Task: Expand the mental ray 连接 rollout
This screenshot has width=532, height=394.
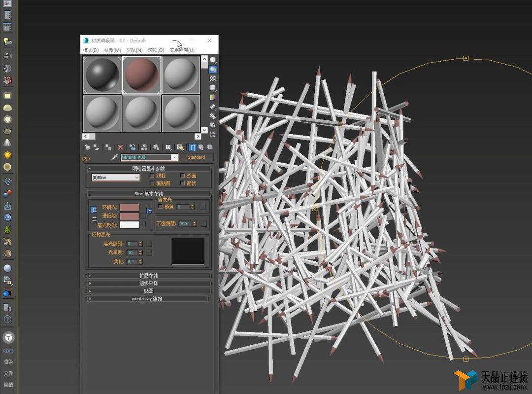Action: pos(147,299)
